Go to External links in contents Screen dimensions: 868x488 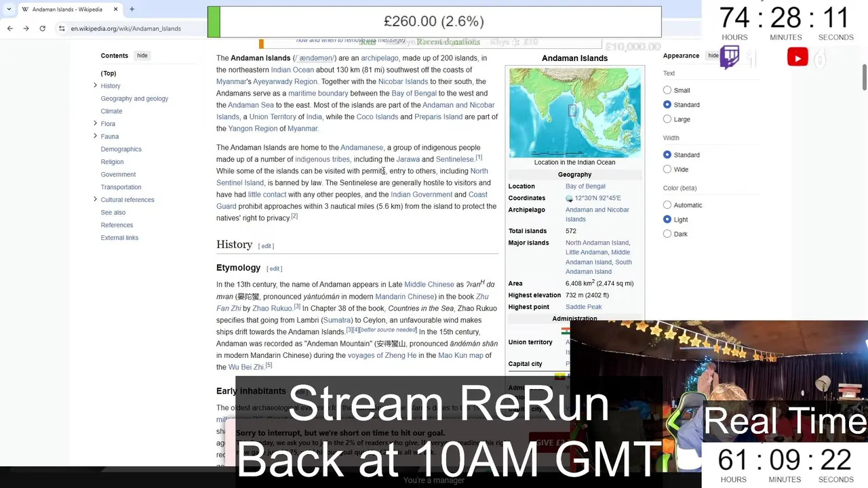pos(119,238)
